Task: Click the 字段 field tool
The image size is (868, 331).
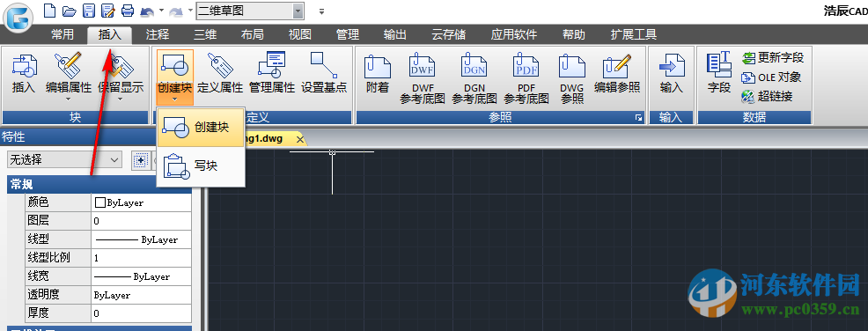Action: 719,72
